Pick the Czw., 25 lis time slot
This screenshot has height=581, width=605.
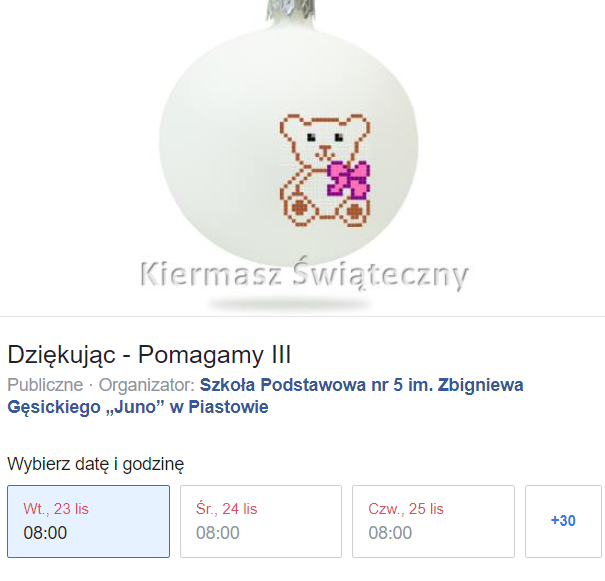pyautogui.click(x=433, y=521)
